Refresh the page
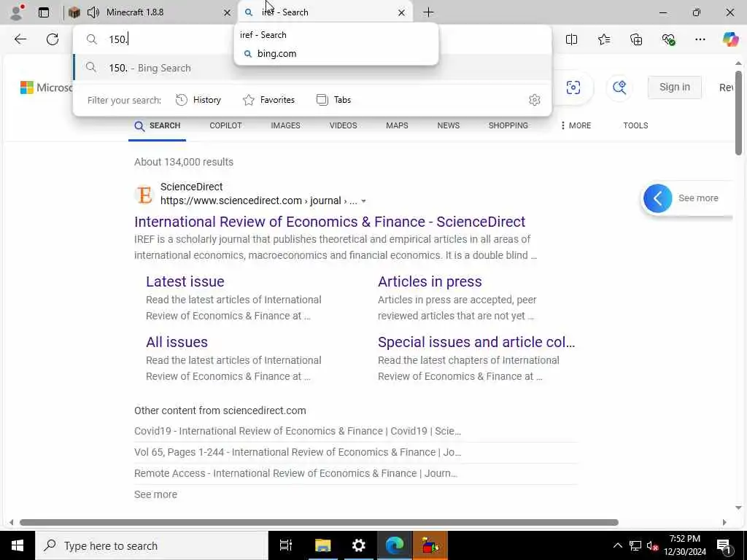The width and height of the screenshot is (747, 560). click(53, 39)
